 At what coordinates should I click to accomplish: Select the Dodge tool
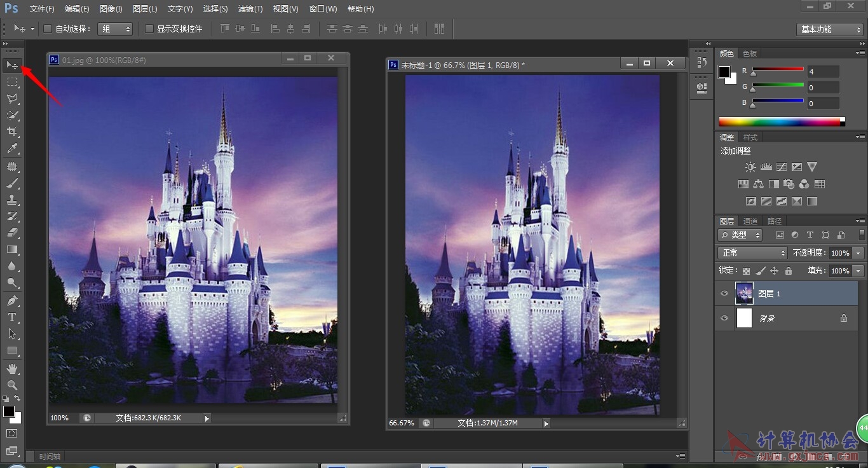(x=12, y=282)
